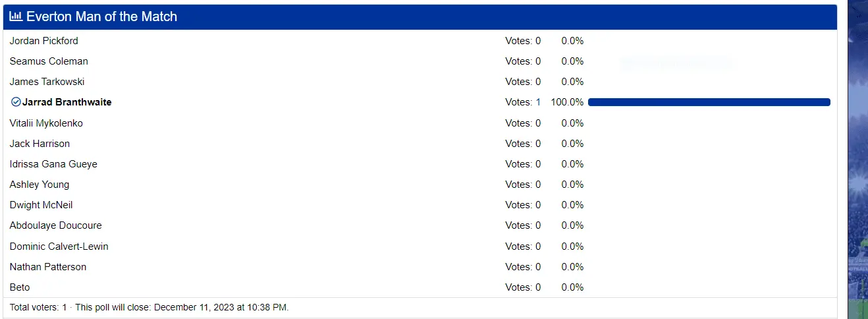Click on Ashley Young's poll entry

click(x=40, y=185)
